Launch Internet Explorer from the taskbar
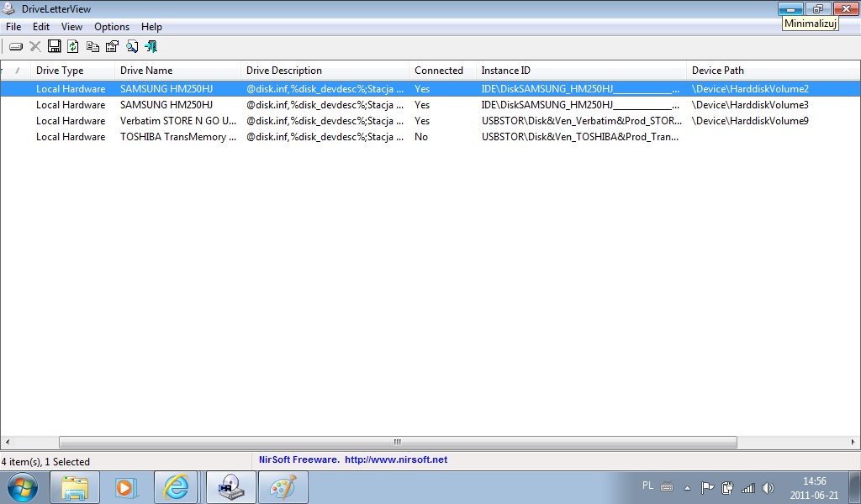 click(177, 487)
